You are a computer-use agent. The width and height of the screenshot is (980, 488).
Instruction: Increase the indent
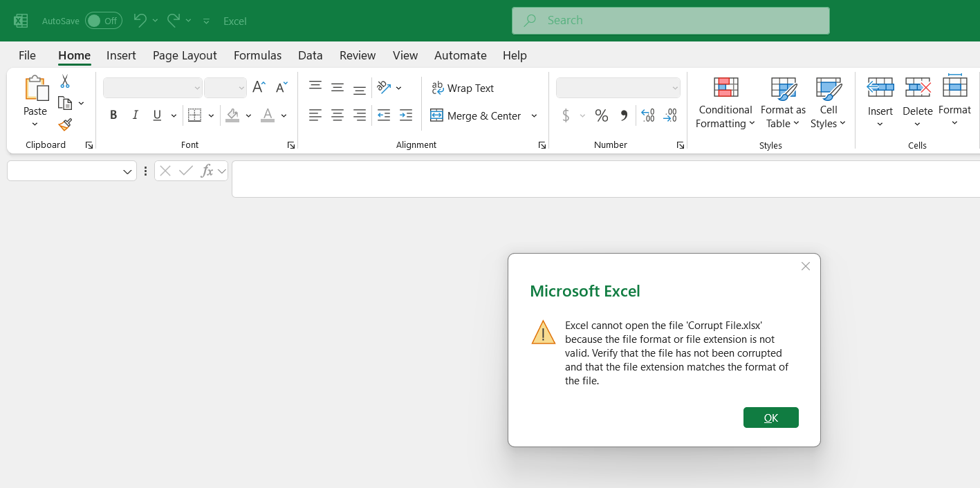[406, 115]
